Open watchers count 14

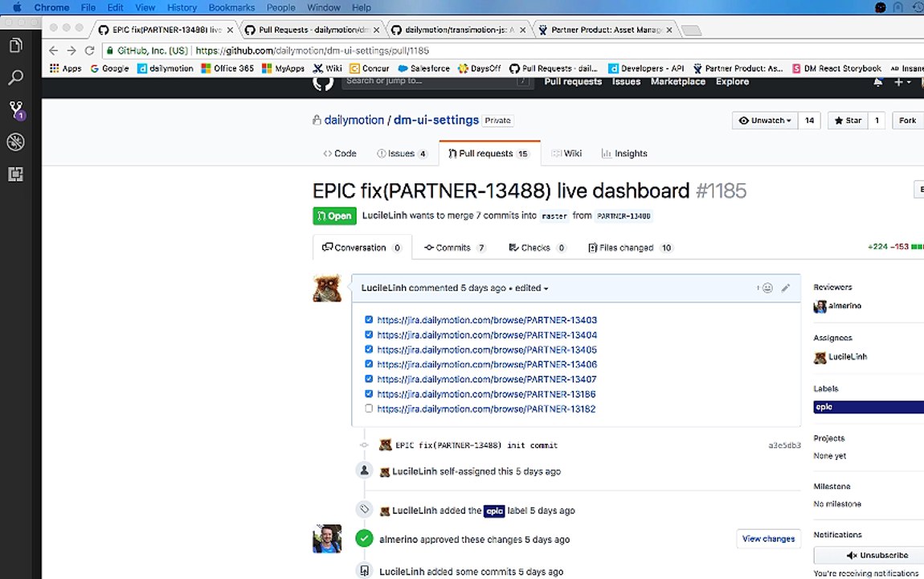[x=810, y=121]
